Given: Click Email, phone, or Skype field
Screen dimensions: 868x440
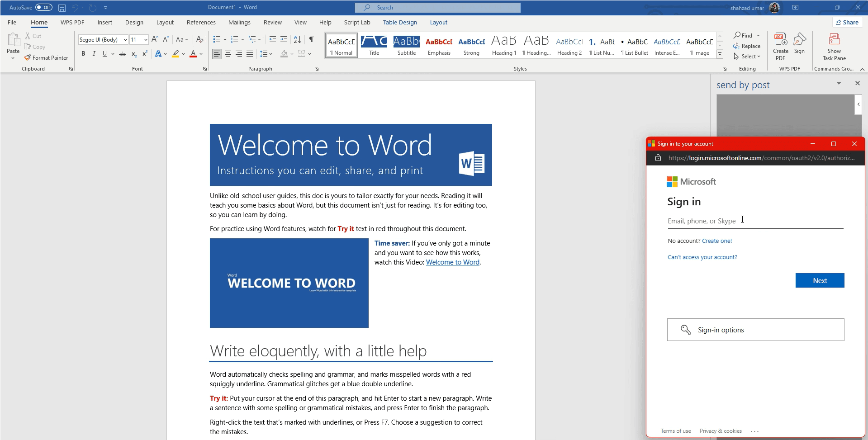Looking at the screenshot, I should [755, 221].
